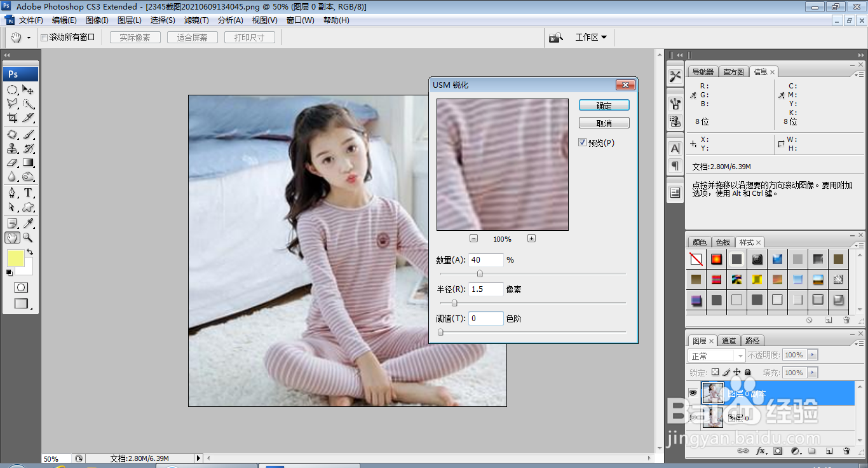Select the Crop tool
Screen dimensions: 868x468
click(12, 118)
